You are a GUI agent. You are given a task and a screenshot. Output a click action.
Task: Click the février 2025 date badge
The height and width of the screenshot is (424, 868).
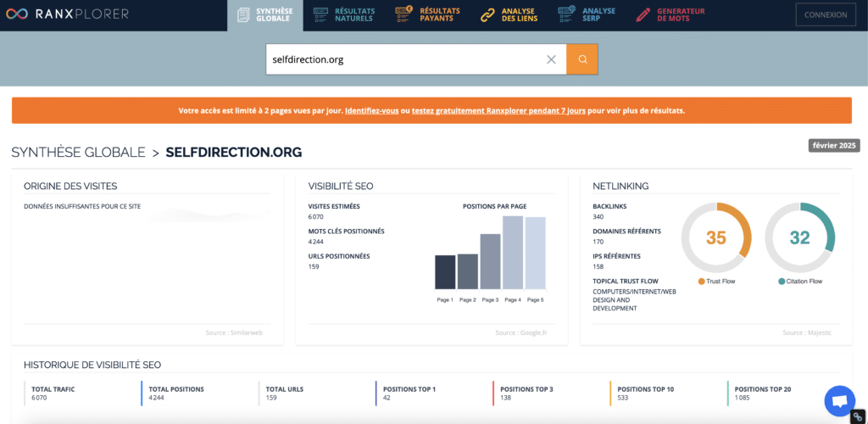(x=835, y=146)
